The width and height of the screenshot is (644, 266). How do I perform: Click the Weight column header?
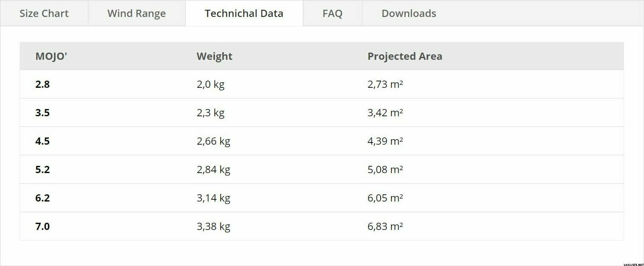point(215,56)
